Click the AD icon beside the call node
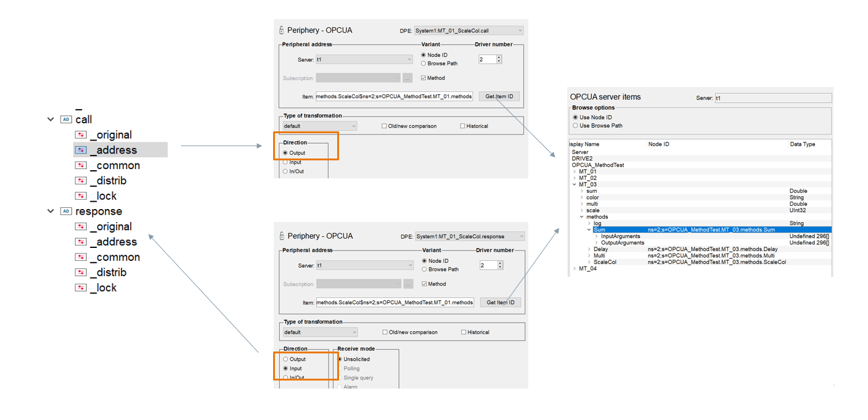868x420 pixels. (x=67, y=120)
